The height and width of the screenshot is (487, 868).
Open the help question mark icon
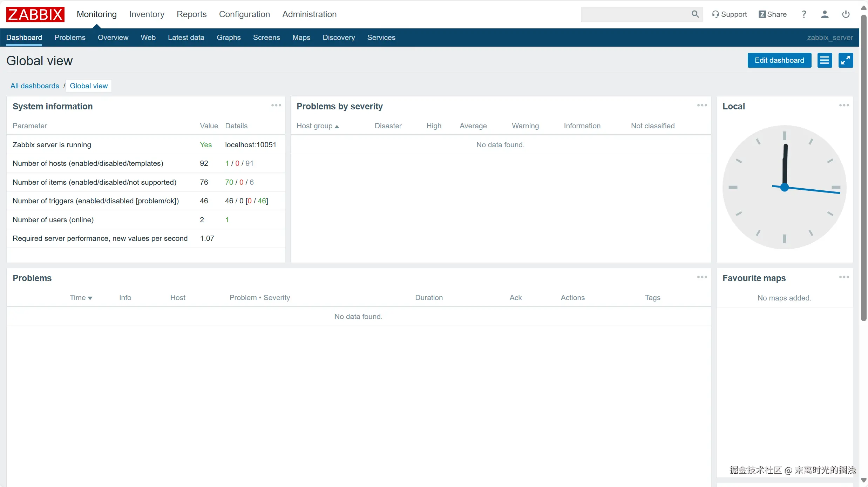coord(804,14)
